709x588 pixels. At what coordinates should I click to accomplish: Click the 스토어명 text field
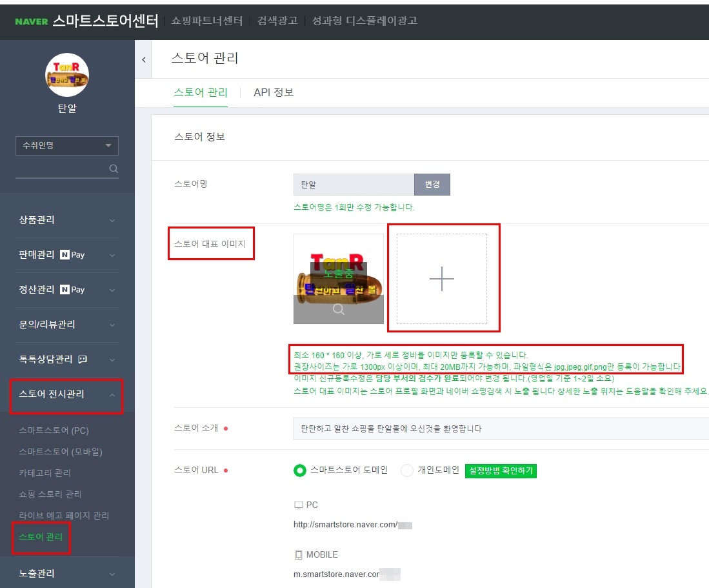(354, 185)
